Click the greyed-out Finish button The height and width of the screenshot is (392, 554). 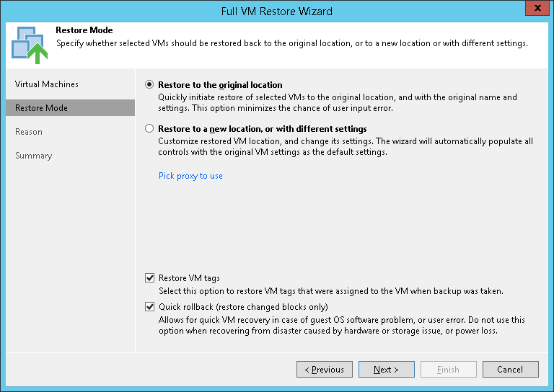click(x=448, y=370)
